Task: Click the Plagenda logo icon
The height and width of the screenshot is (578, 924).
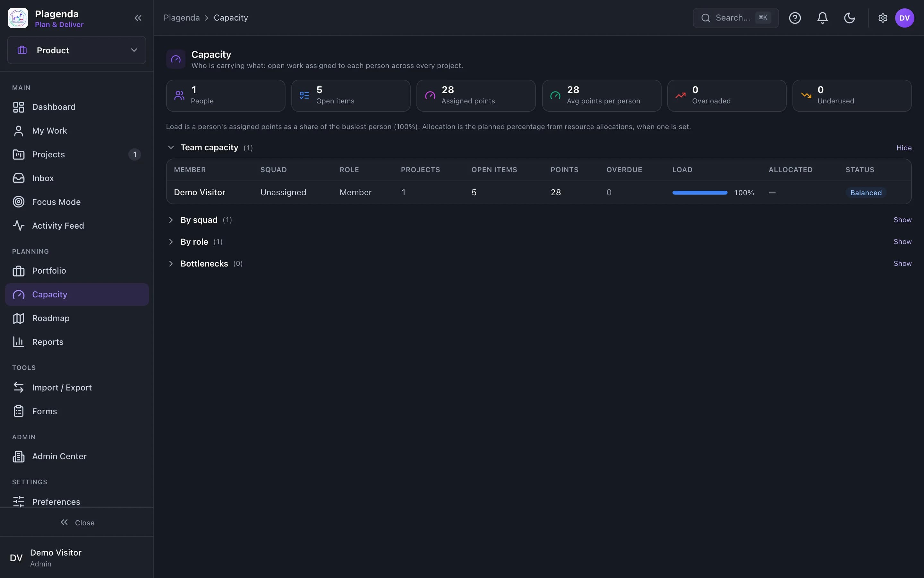Action: coord(18,18)
